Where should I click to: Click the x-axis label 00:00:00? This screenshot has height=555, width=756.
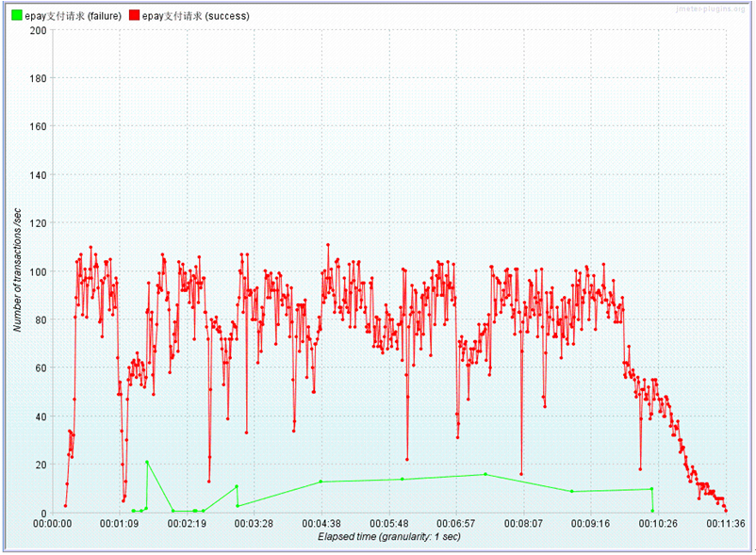pos(52,524)
